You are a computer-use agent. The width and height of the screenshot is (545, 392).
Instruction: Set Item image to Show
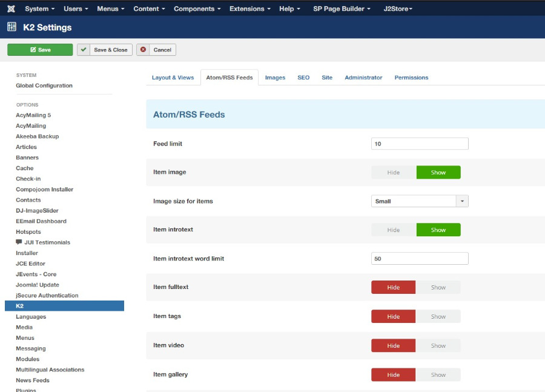(x=438, y=172)
